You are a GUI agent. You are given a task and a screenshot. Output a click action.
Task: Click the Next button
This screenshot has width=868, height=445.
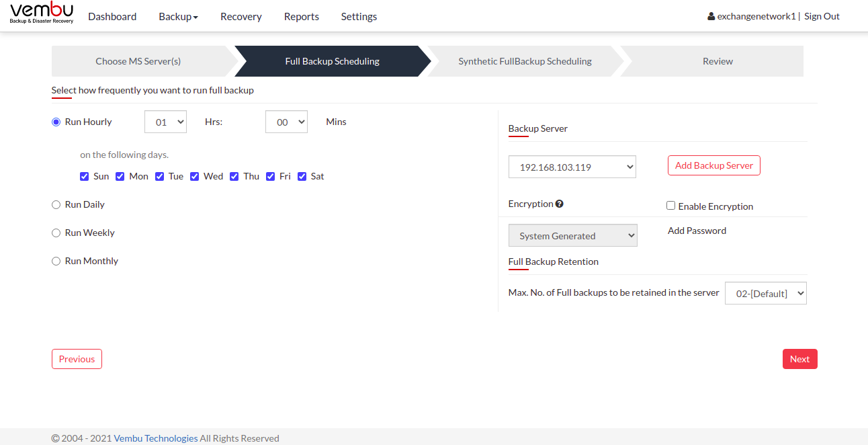coord(799,359)
